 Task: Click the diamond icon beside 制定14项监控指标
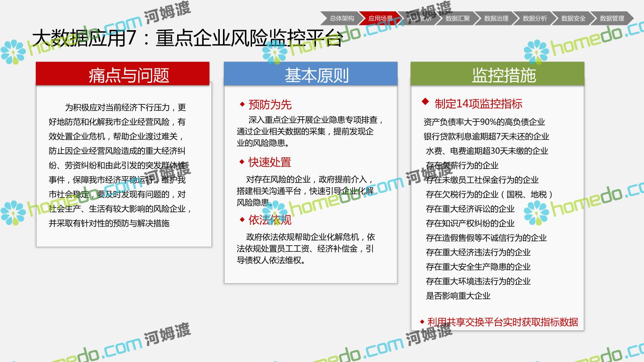click(x=425, y=102)
